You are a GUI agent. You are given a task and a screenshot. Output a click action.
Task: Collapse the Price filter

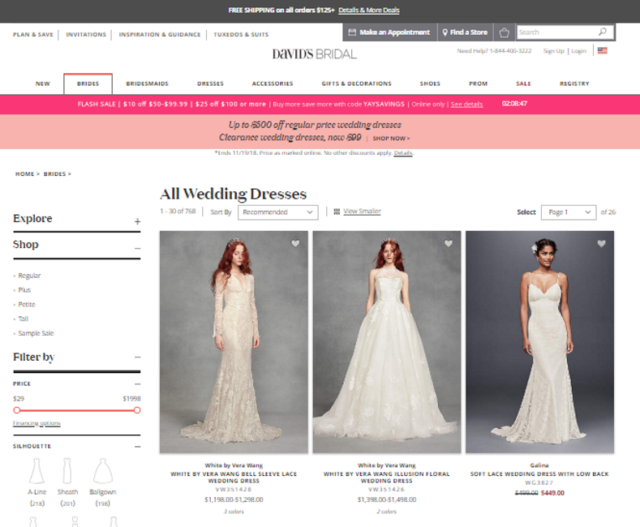(137, 384)
